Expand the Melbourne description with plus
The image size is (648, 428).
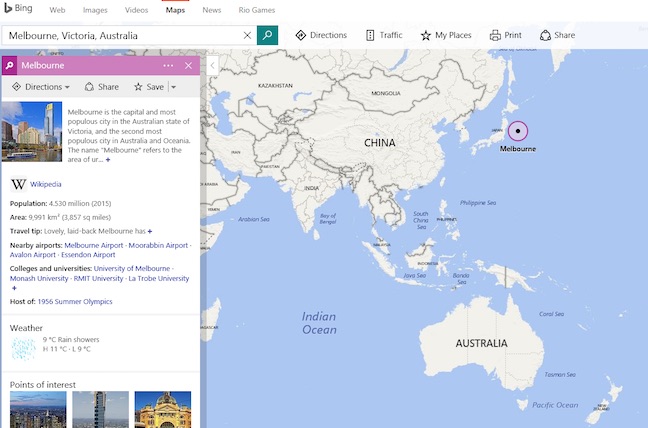pyautogui.click(x=108, y=160)
